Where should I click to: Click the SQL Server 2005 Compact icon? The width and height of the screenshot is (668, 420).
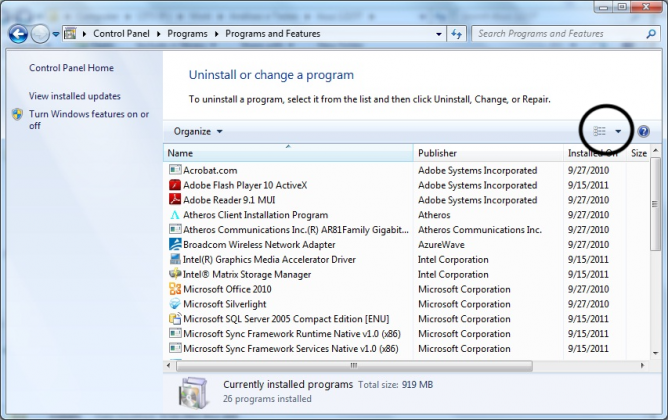click(175, 319)
